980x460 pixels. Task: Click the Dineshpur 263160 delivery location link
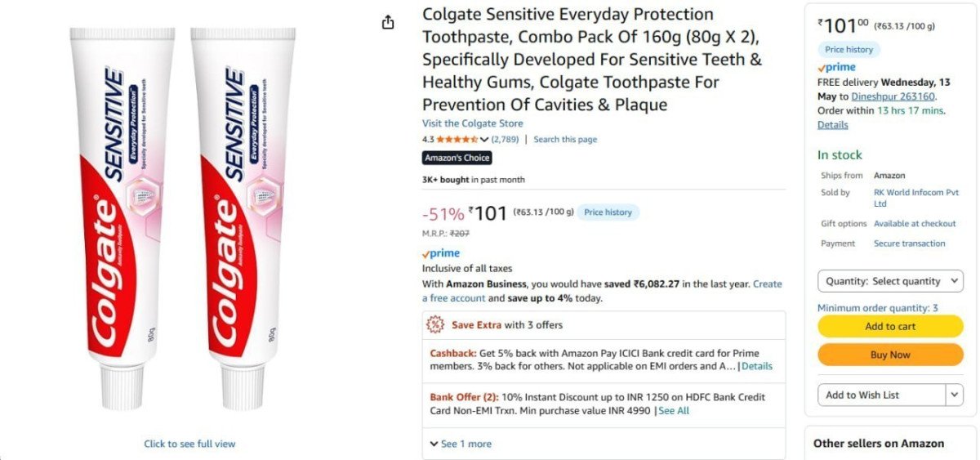(893, 96)
